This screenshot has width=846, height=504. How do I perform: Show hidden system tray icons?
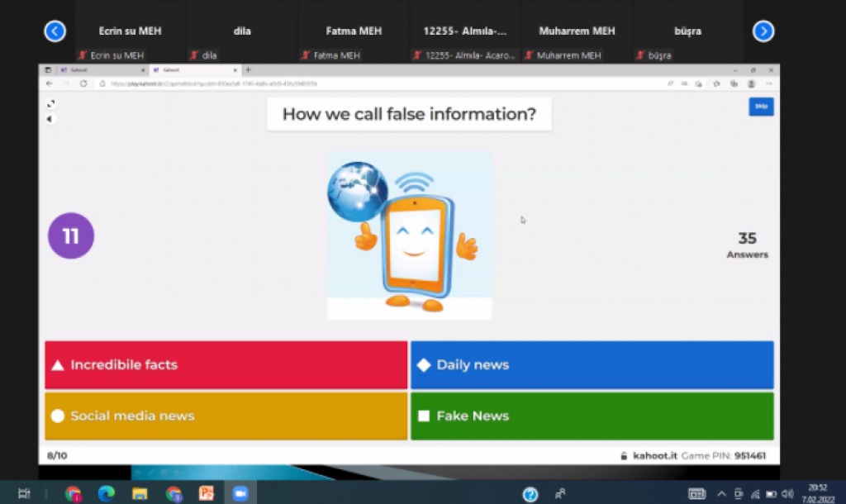point(721,494)
